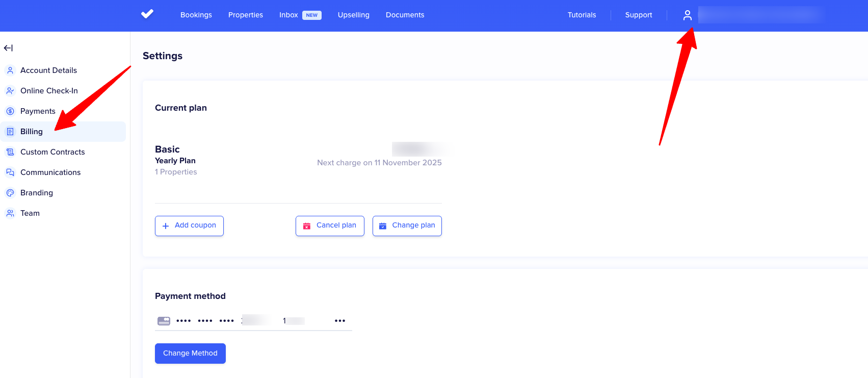This screenshot has height=378, width=868.
Task: Click the Add coupon button
Action: (189, 225)
